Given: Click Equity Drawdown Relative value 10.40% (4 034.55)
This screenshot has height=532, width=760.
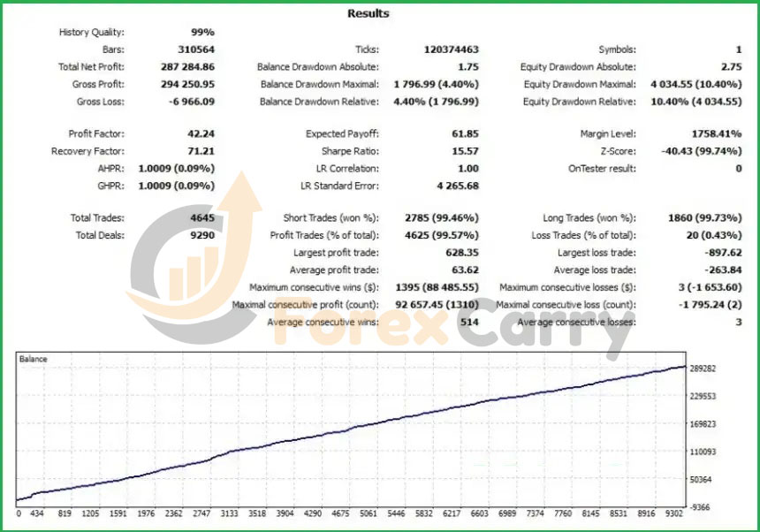Looking at the screenshot, I should pos(696,102).
